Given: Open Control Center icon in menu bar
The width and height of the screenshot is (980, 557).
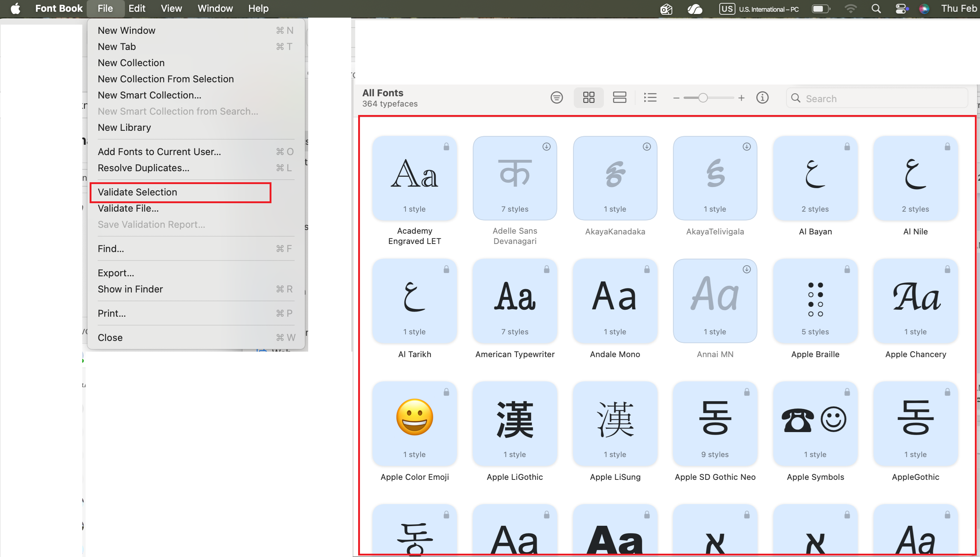Looking at the screenshot, I should click(x=901, y=8).
